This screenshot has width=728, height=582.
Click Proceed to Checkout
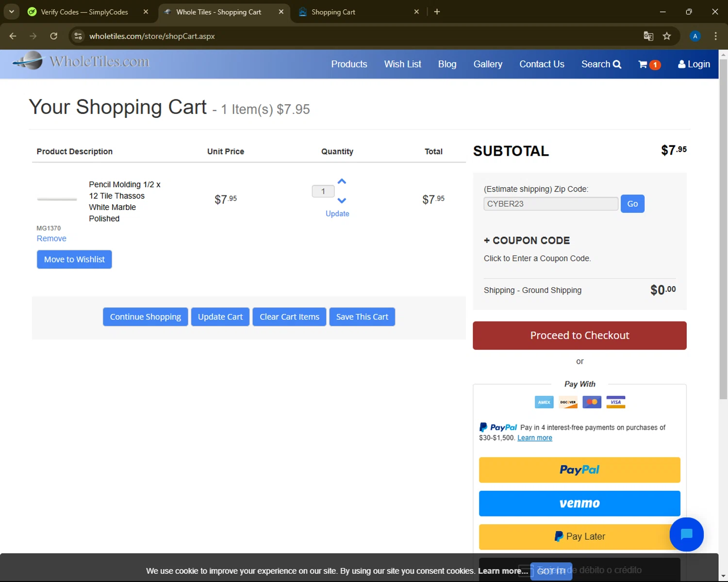(x=579, y=336)
